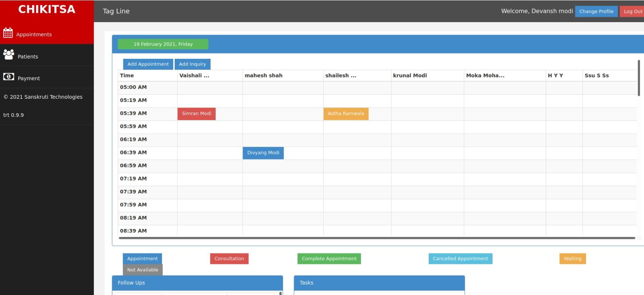Open Patients in the sidebar
Image resolution: width=644 pixels, height=295 pixels.
[x=47, y=56]
